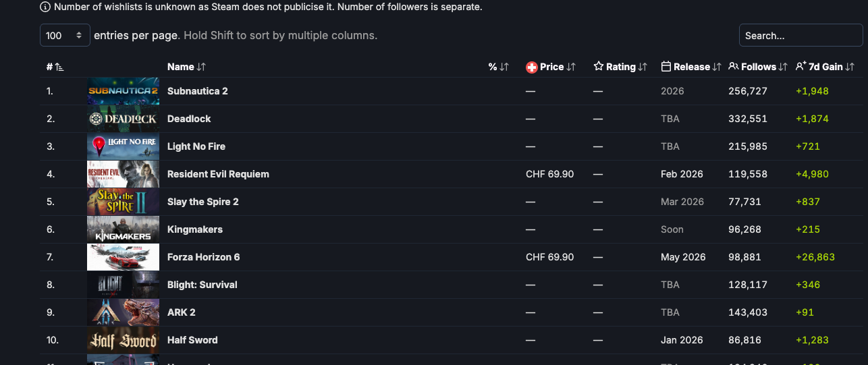Select the Light No Fire entry

[196, 146]
